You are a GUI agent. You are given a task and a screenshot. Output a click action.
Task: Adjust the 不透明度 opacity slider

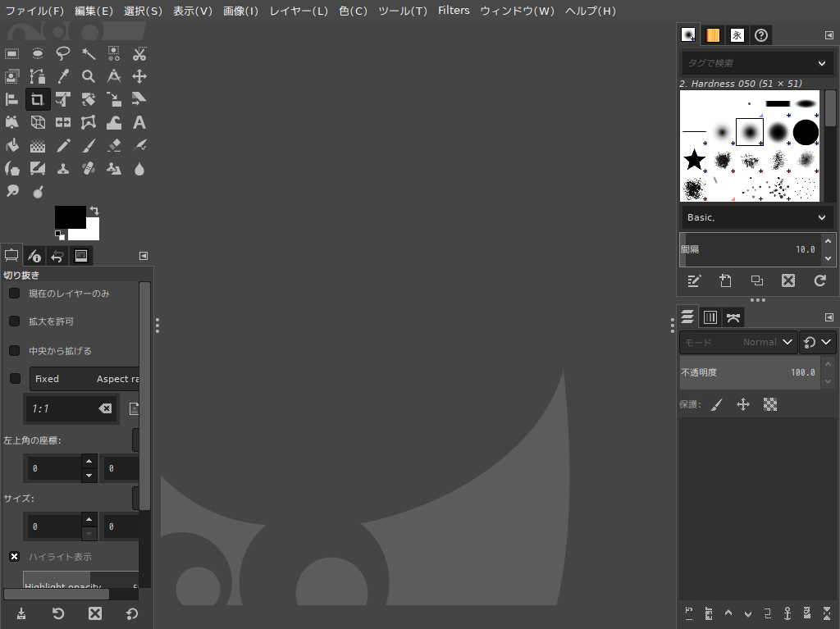(x=750, y=372)
